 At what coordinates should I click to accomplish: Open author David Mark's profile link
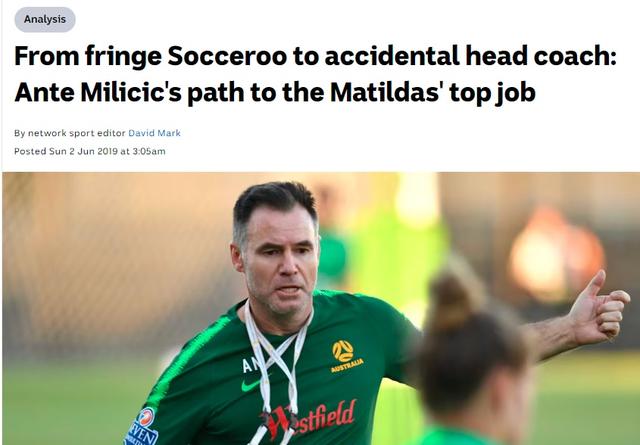pos(154,133)
